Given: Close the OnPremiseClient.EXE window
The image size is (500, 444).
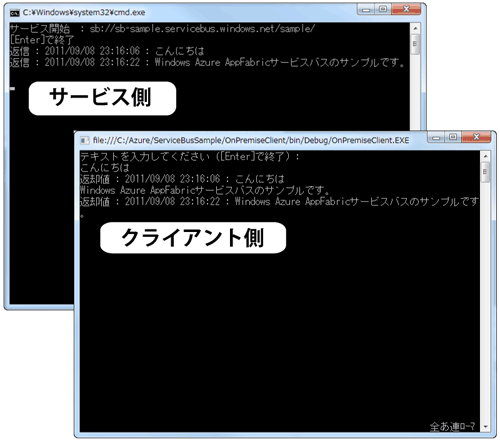Looking at the screenshot, I should click(x=476, y=137).
